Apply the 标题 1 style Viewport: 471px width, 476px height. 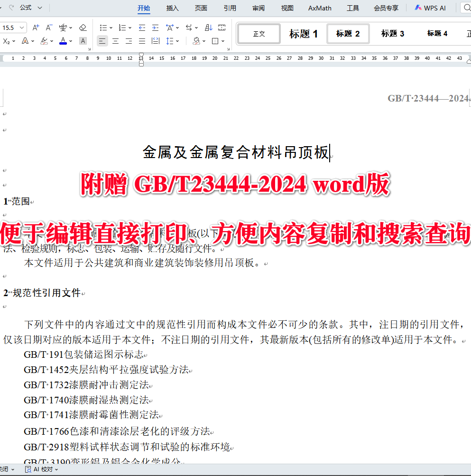[303, 34]
